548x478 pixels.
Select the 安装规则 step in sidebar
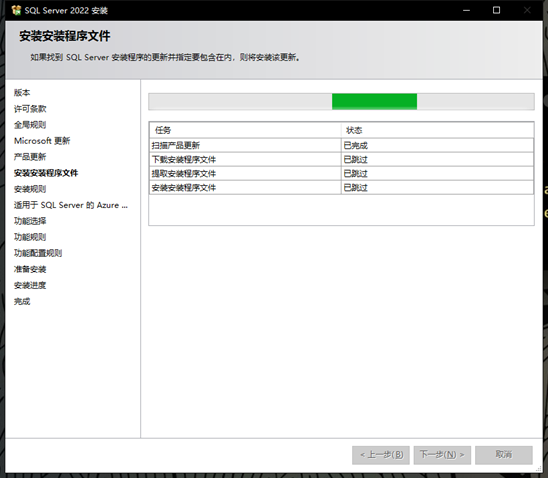pos(30,189)
